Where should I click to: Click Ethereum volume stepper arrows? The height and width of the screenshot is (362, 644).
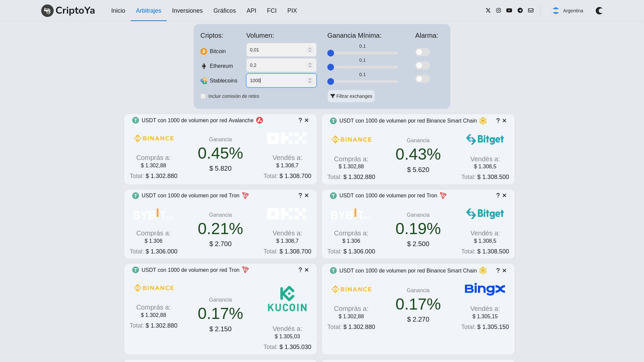point(310,65)
